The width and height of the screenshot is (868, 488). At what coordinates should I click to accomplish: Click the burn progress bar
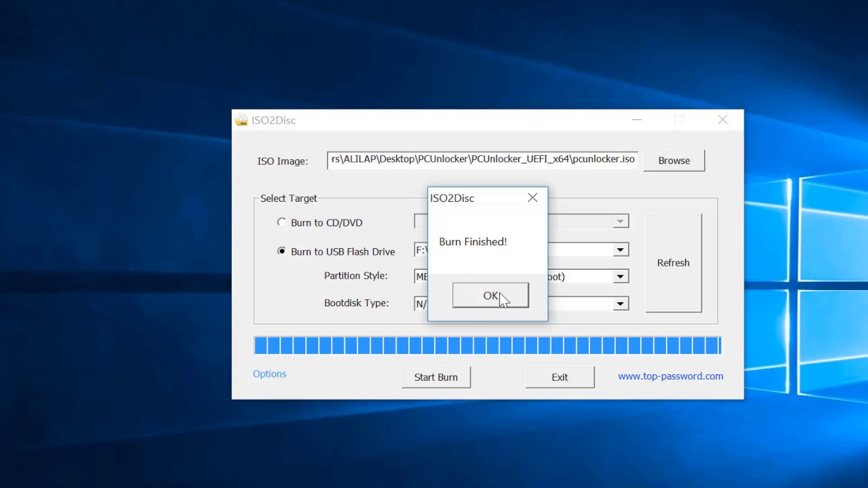[x=487, y=346]
